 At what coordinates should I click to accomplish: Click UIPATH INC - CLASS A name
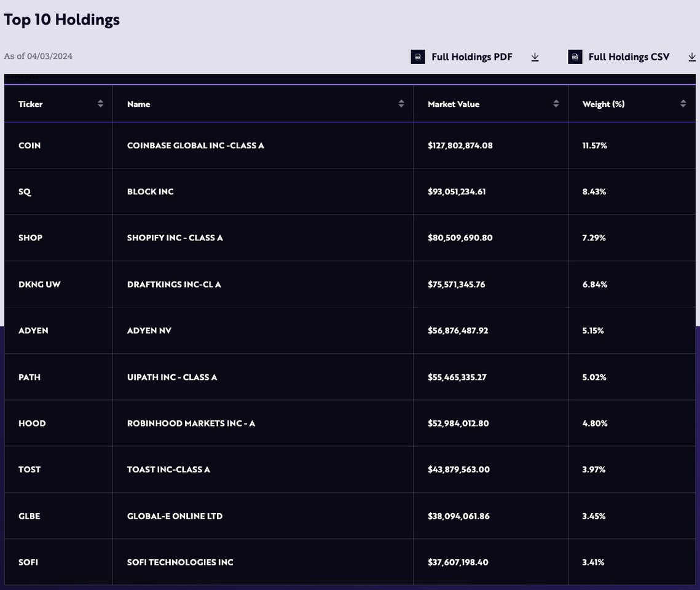tap(172, 377)
